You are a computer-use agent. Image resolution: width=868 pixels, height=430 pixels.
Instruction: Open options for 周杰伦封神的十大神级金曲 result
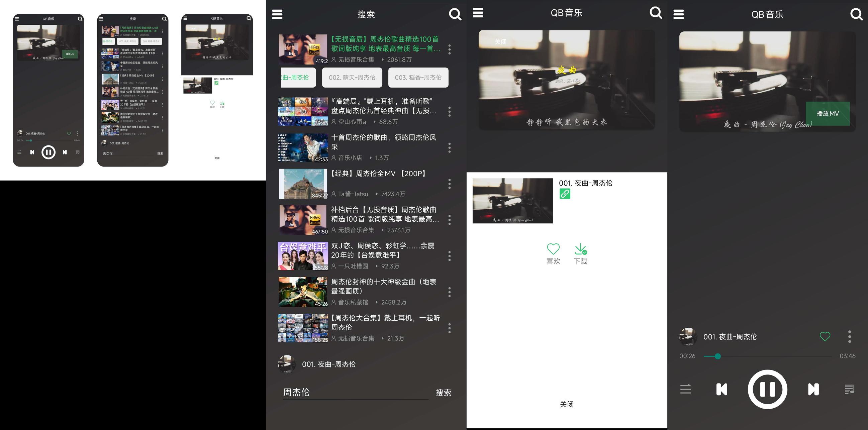[x=450, y=292]
